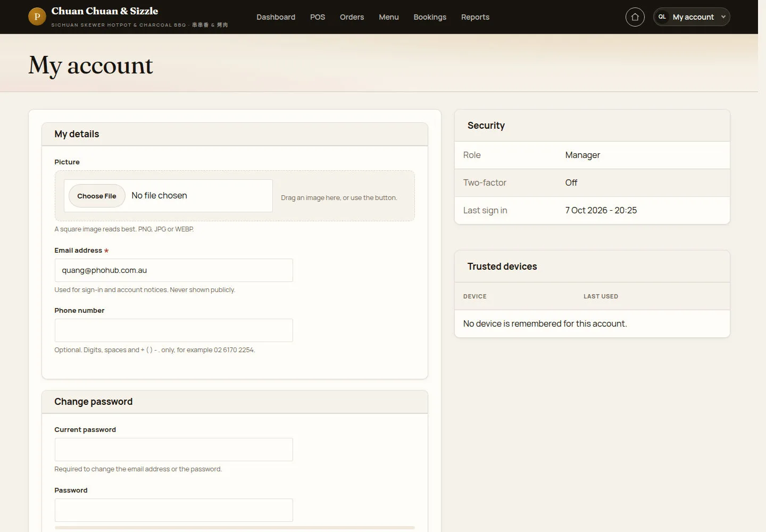Viewport: 766px width, 532px height.
Task: Click the picture drag-and-drop area
Action: point(235,196)
